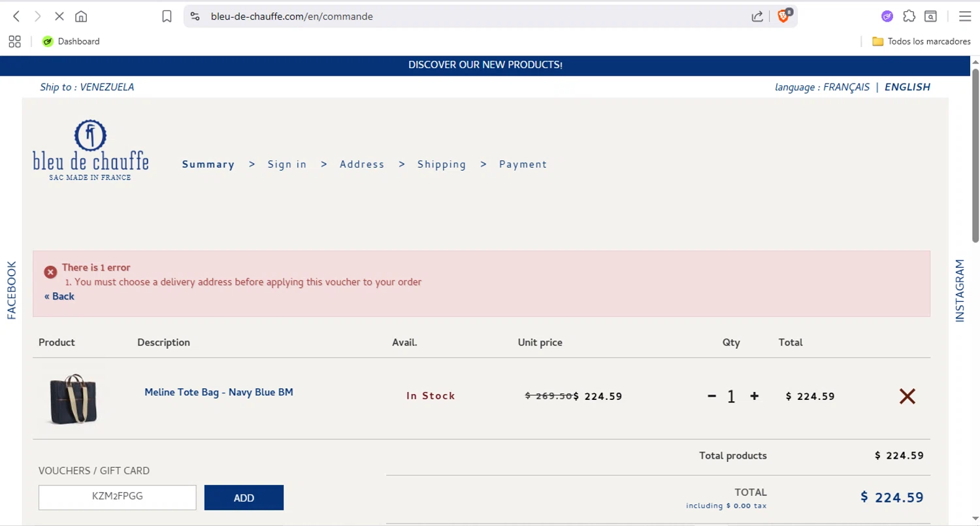Decrease quantity with the minus button
Viewport: 980px width, 526px height.
click(712, 396)
